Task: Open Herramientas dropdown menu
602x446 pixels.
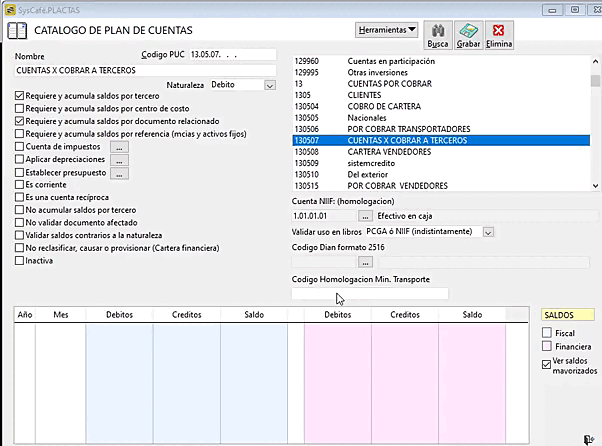Action: tap(387, 30)
